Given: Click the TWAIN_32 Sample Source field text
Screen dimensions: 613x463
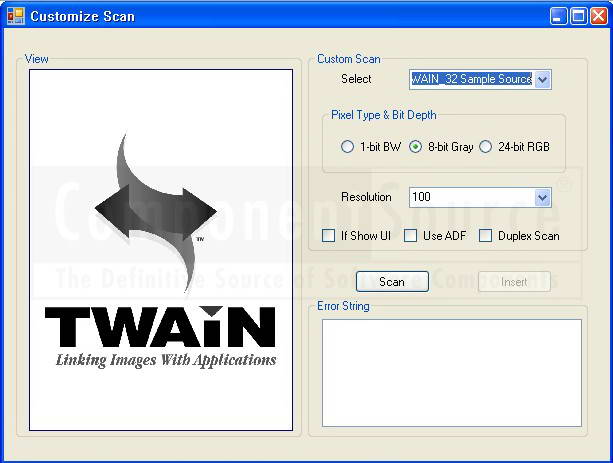Looking at the screenshot, I should tap(471, 79).
